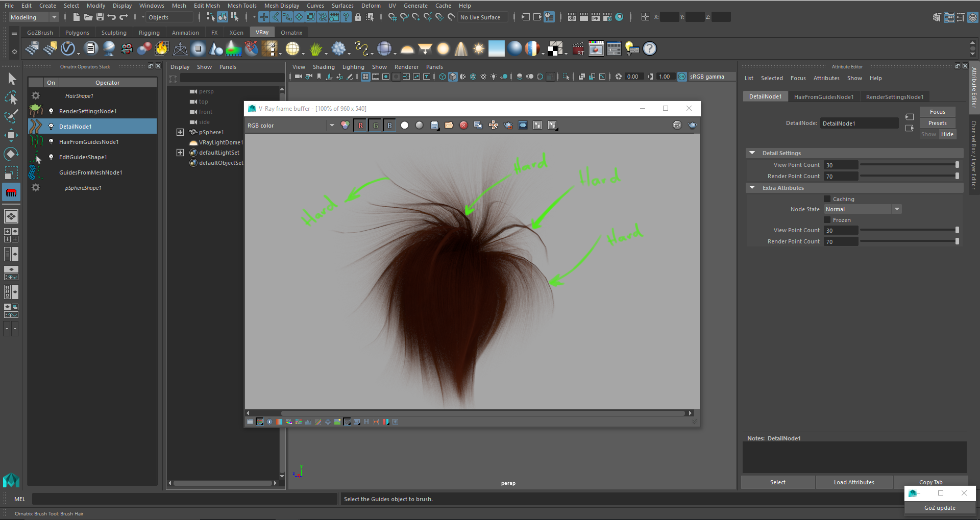
Task: Click the V-Ray RT clapperboard icon
Action: tap(578, 49)
